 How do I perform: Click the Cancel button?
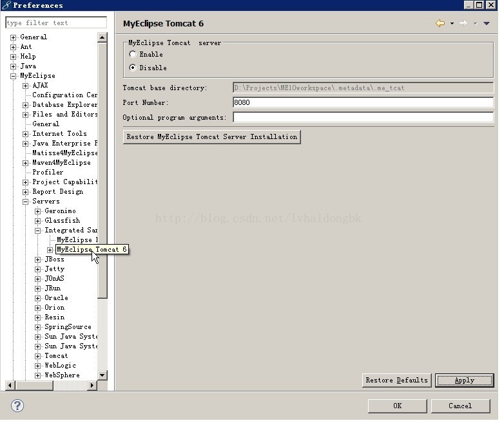point(460,406)
